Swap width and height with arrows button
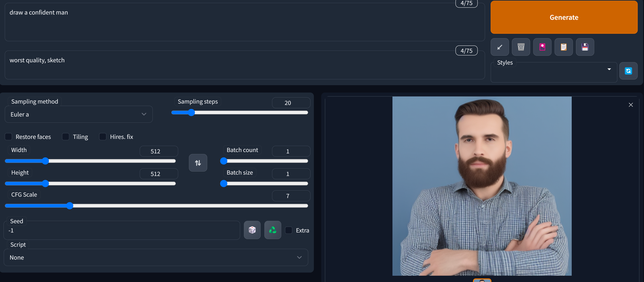Viewport: 644px width, 282px height. [x=198, y=163]
